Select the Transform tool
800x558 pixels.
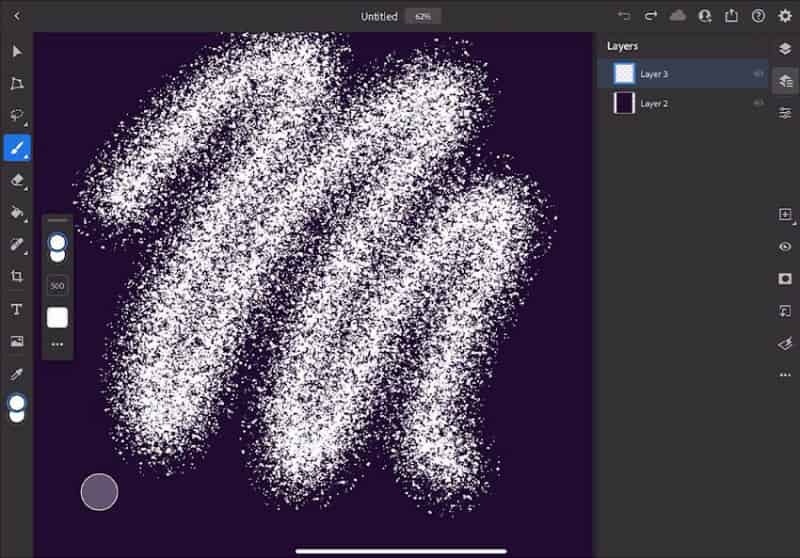point(17,83)
